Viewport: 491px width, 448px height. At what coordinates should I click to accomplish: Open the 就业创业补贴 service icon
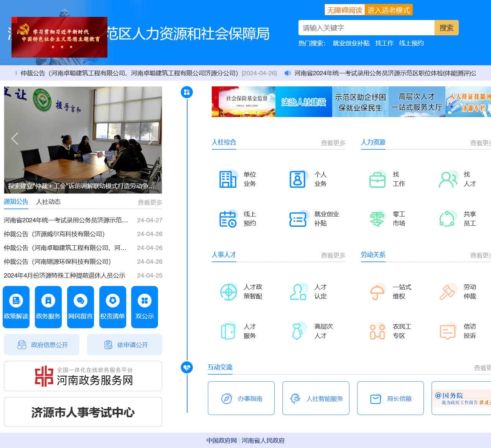click(x=298, y=219)
